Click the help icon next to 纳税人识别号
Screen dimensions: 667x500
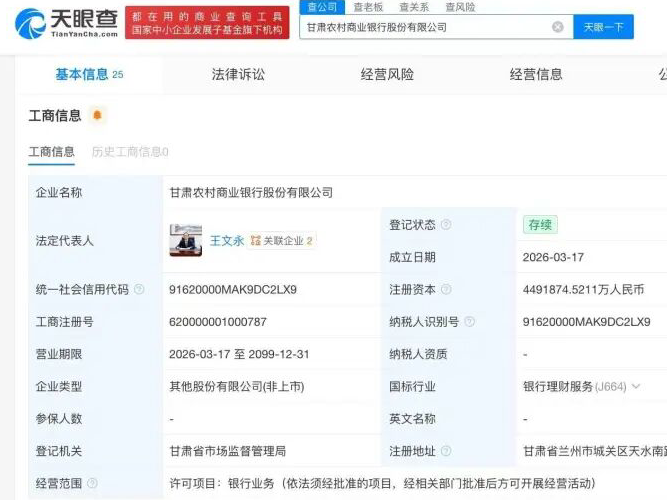point(469,322)
